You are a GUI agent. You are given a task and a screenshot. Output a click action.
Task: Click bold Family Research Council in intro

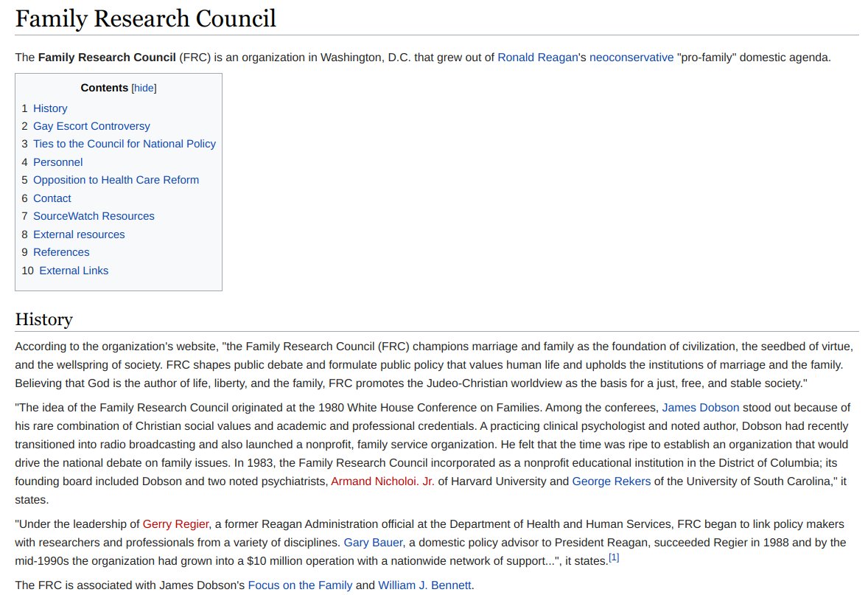107,58
